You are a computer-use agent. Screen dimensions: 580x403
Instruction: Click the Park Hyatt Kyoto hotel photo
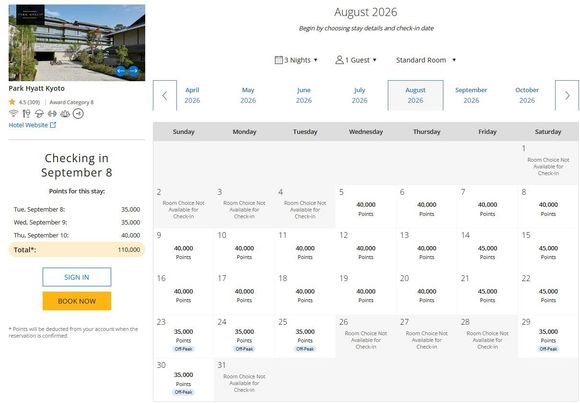click(x=77, y=43)
